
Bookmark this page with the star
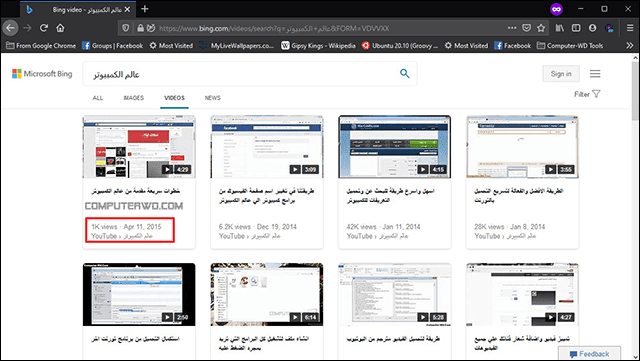click(x=541, y=28)
